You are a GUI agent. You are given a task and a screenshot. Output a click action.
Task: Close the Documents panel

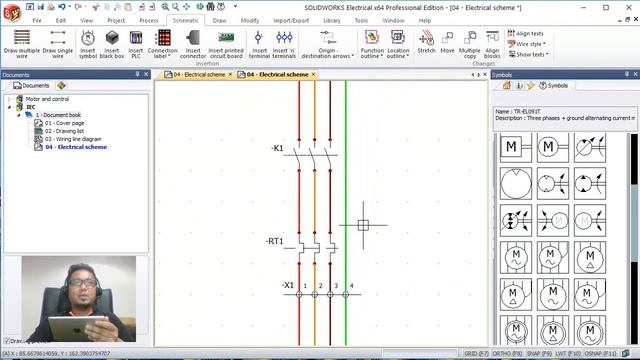146,74
